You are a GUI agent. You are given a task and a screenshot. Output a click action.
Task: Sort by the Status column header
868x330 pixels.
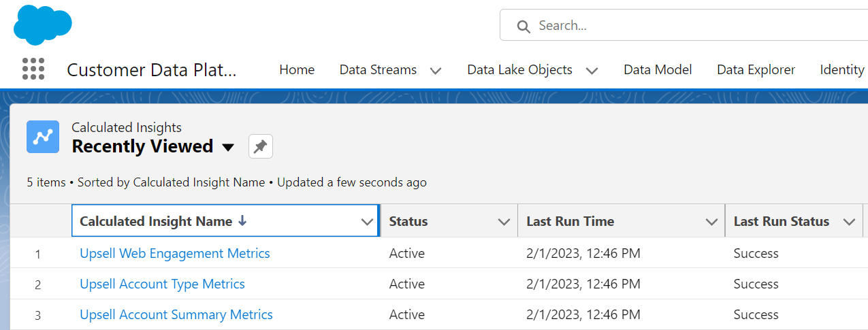click(408, 221)
